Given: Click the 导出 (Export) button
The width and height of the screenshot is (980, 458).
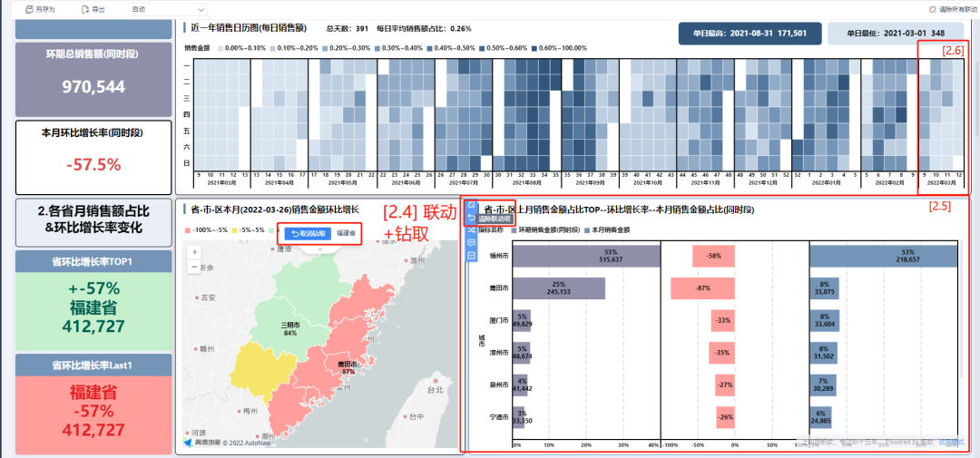Looking at the screenshot, I should [93, 9].
